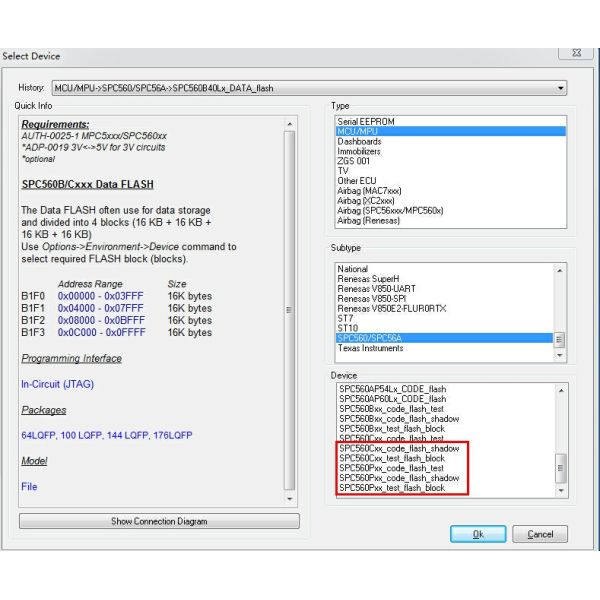Choose Renesas V850-UART subtype
Screen dimensions: 600x600
pos(379,289)
